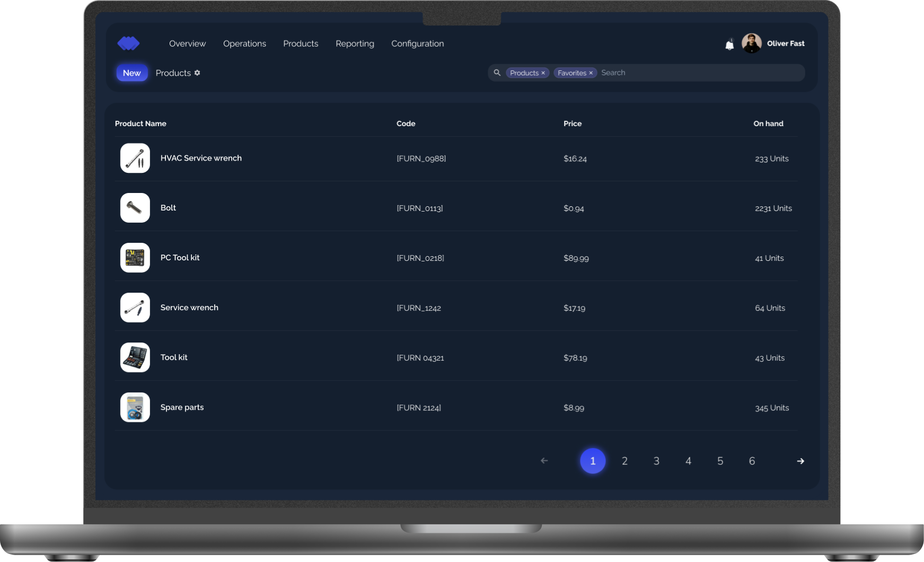Click the 43 Units value
This screenshot has height=562, width=924.
tap(770, 358)
